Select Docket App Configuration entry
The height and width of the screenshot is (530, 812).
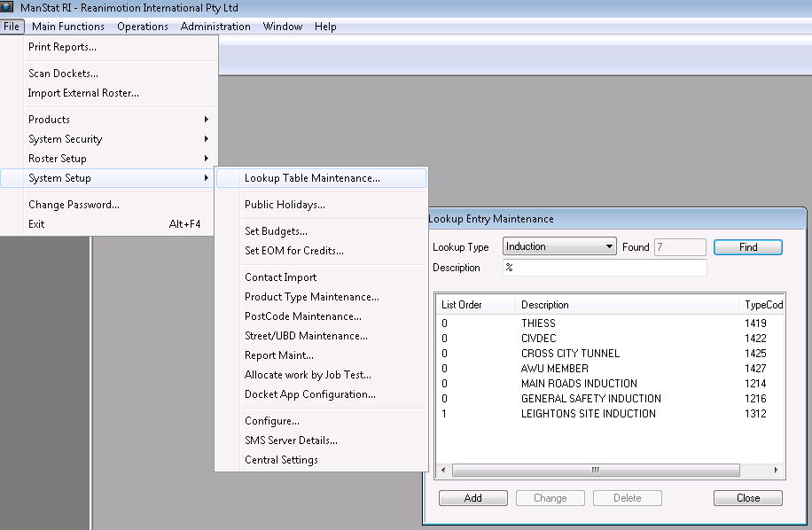pos(309,394)
